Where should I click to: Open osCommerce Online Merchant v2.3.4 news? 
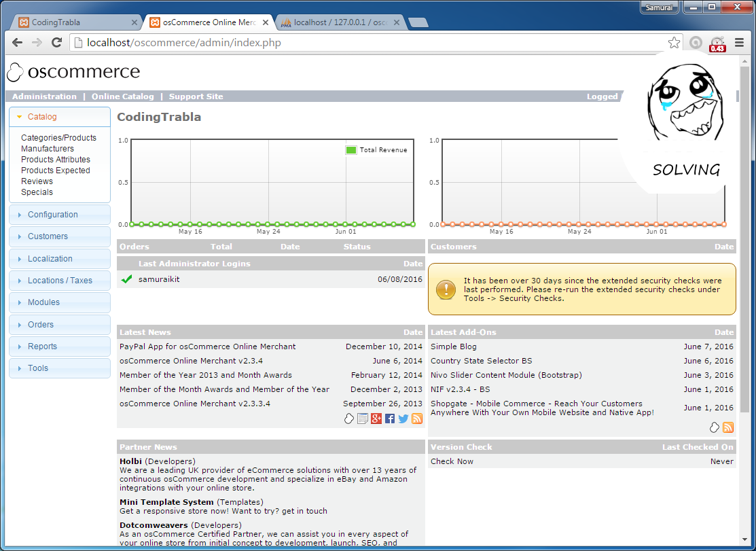[192, 361]
